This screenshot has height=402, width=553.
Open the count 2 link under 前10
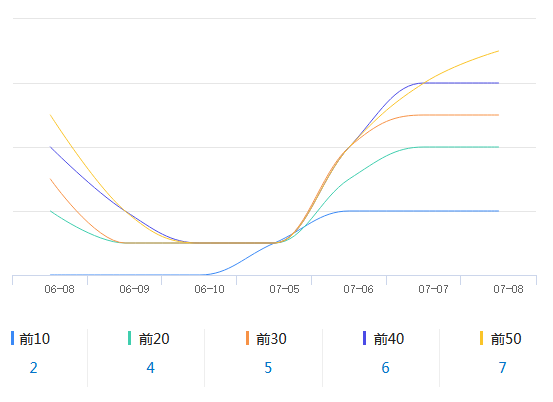point(34,368)
